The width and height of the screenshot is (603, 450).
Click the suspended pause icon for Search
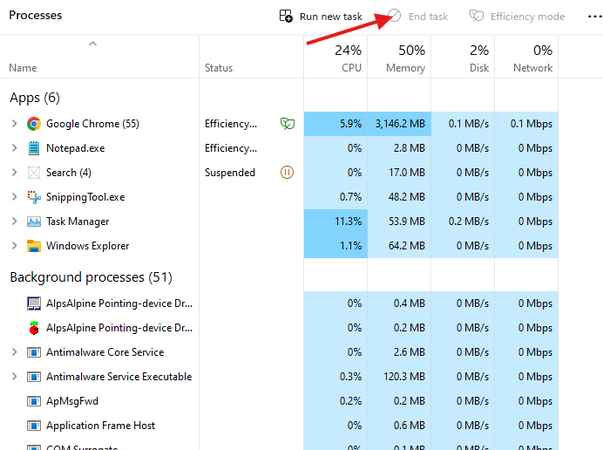(x=287, y=172)
